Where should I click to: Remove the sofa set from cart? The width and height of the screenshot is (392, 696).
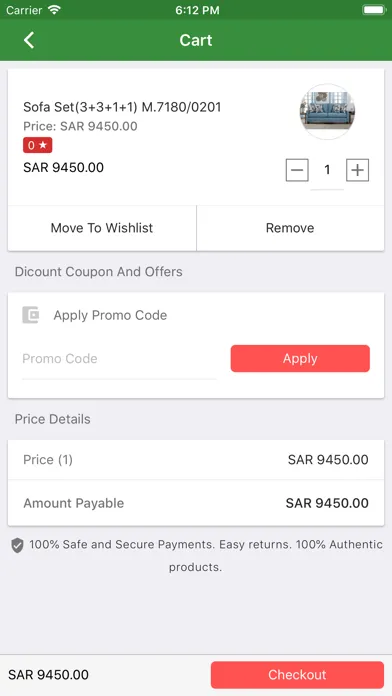tap(290, 228)
